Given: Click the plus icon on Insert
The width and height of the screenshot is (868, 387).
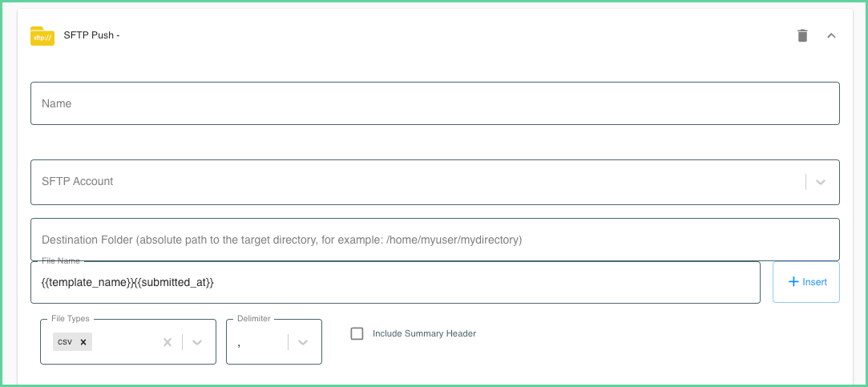Looking at the screenshot, I should coord(793,282).
